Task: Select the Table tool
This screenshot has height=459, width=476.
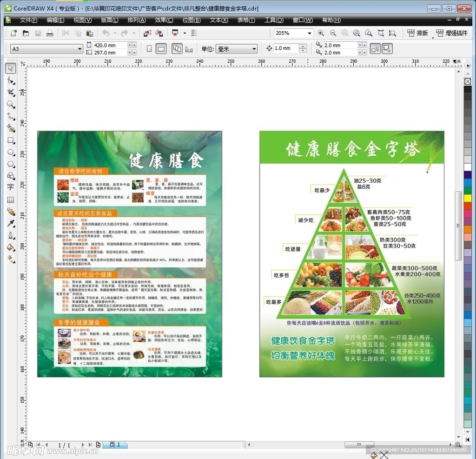Action: click(9, 199)
